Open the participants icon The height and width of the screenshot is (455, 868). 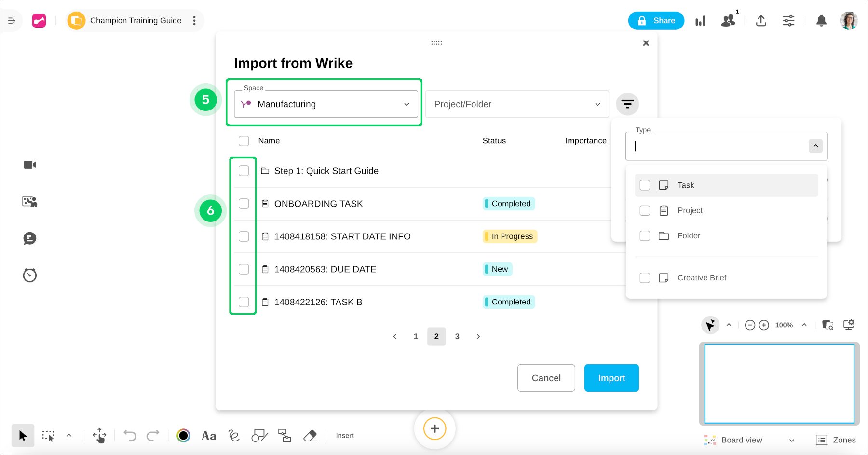[x=728, y=21]
